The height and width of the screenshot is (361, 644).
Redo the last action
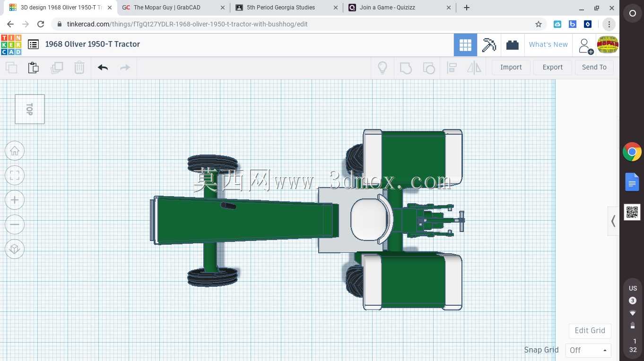125,68
